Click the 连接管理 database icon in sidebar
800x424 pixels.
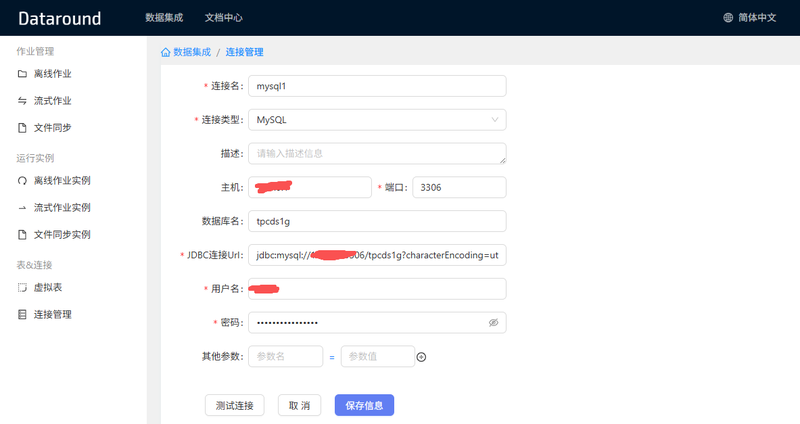tap(22, 315)
